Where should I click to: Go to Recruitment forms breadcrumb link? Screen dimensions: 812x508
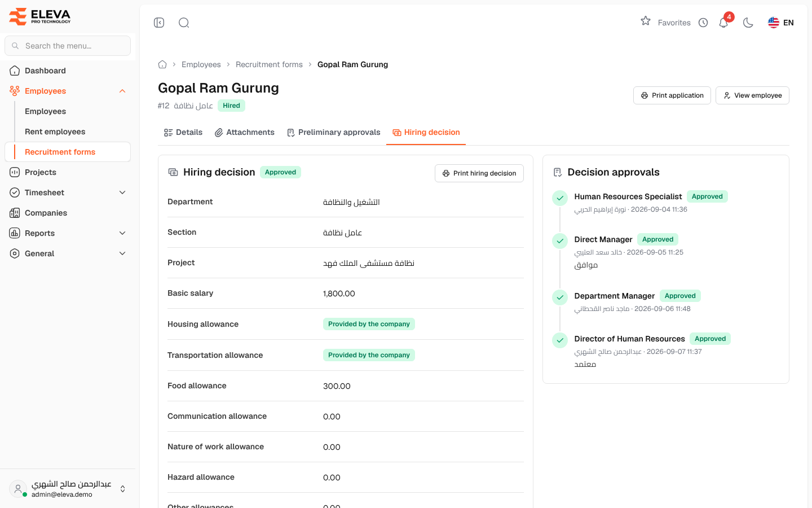pyautogui.click(x=269, y=64)
